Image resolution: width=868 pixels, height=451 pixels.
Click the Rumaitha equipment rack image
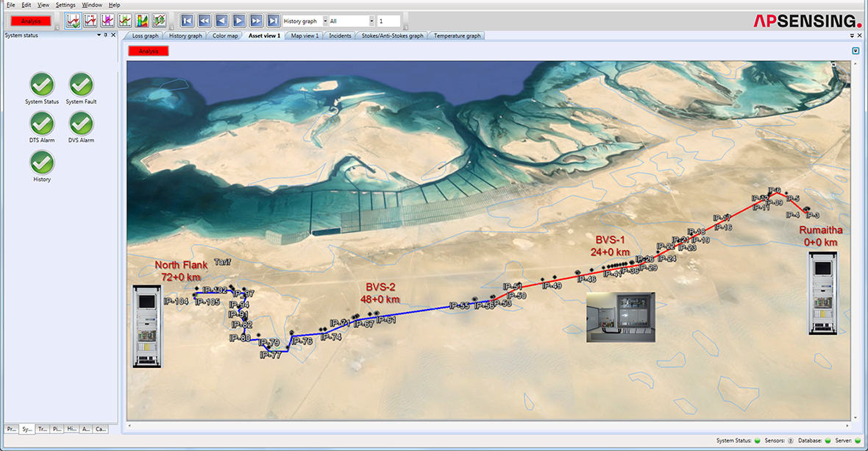coord(822,294)
